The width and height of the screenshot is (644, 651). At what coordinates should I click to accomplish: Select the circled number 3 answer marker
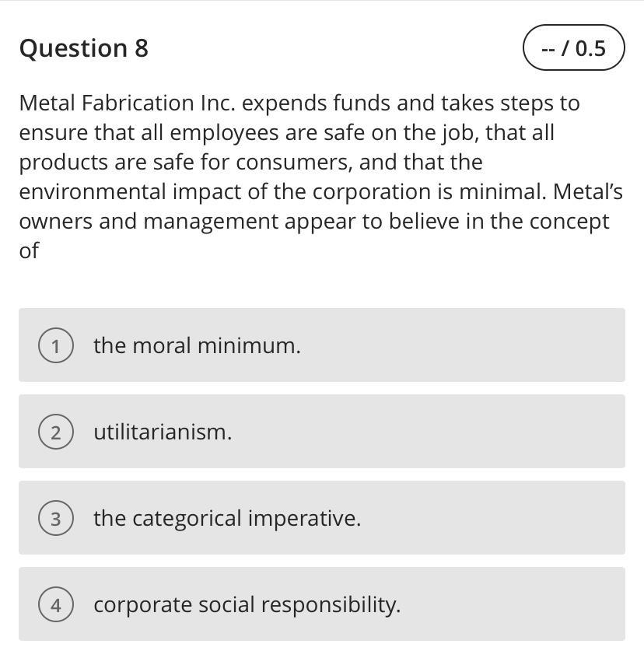(56, 518)
